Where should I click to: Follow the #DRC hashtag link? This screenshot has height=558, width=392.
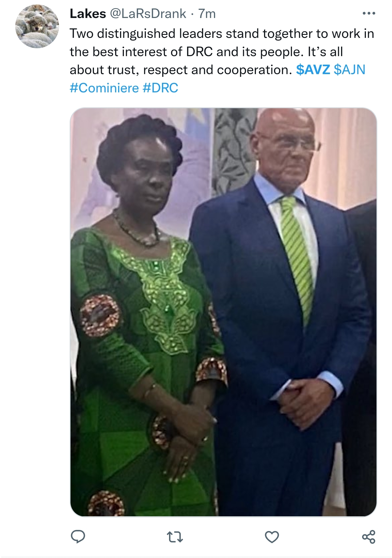tap(160, 88)
